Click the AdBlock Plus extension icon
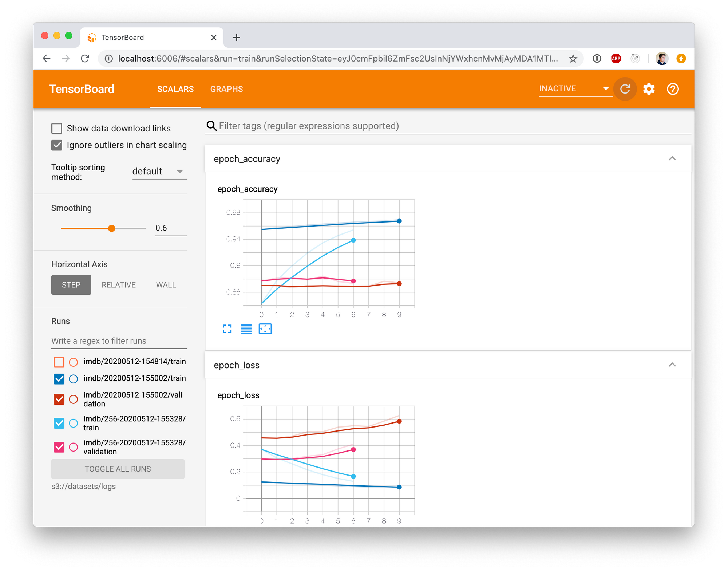The width and height of the screenshot is (728, 571). point(616,59)
